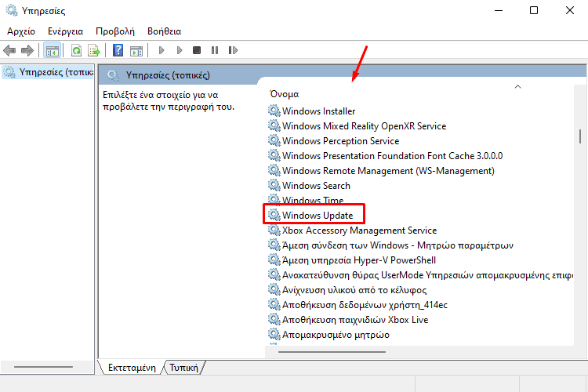Select Xbox Accessory Management Service
Screen dimensions: 588x392
click(359, 230)
